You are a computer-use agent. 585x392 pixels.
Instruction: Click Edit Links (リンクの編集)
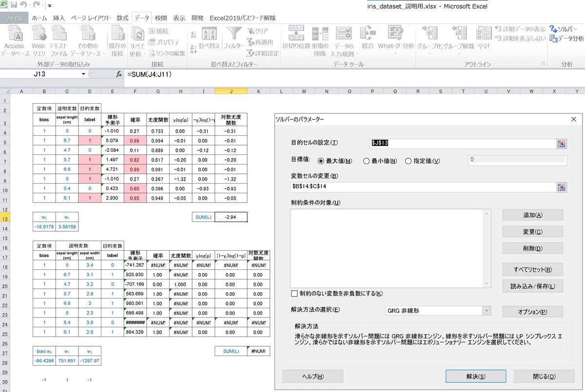(x=167, y=53)
